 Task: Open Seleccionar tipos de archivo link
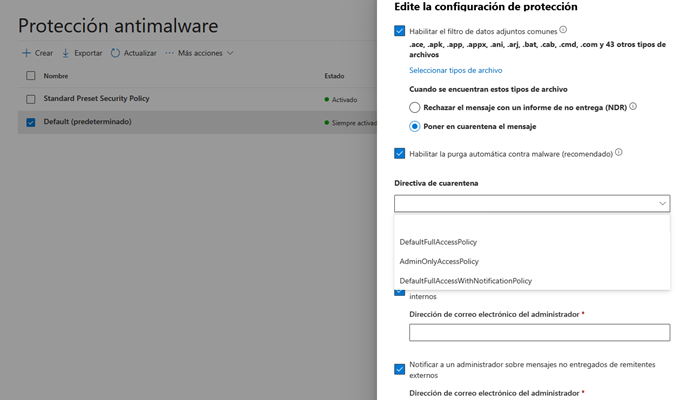[x=455, y=70]
